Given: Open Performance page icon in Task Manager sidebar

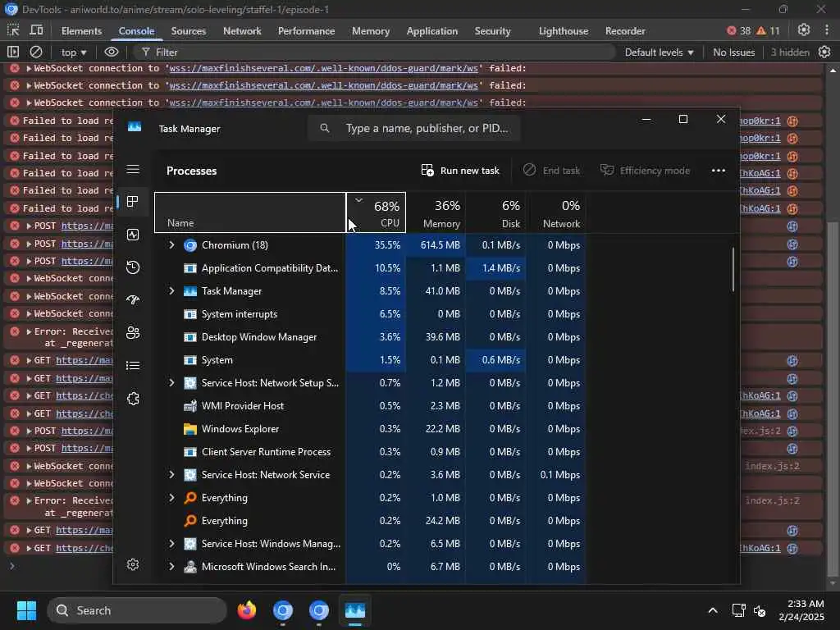Looking at the screenshot, I should click(x=133, y=235).
